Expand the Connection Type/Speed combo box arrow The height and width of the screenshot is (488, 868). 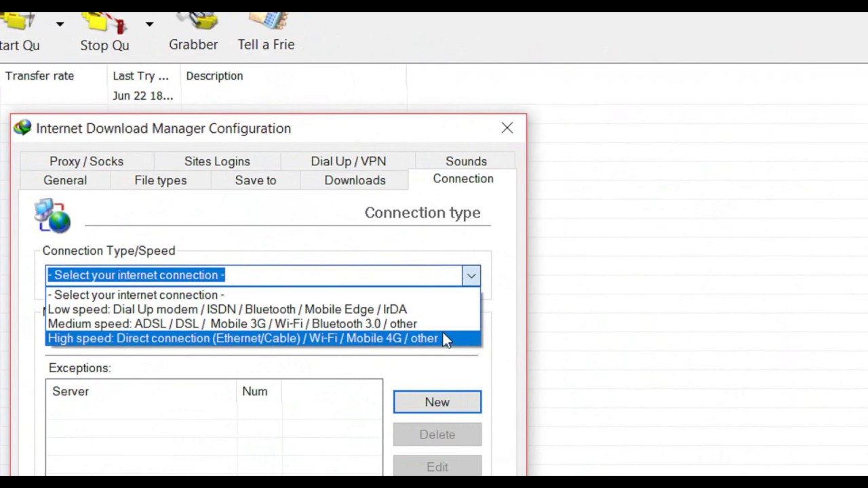click(471, 275)
